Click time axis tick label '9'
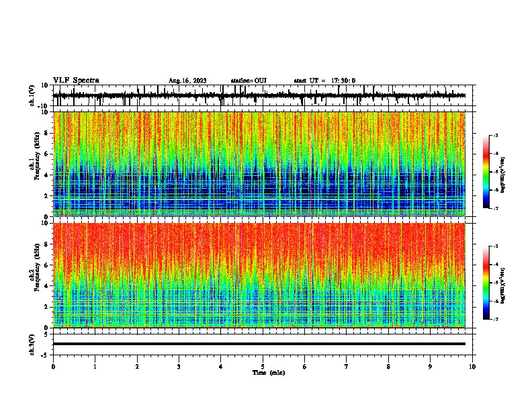This screenshot has width=532, height=411. pos(431,367)
